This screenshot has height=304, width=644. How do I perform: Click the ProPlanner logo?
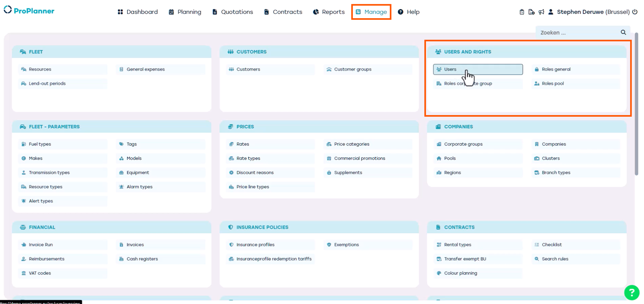[29, 11]
